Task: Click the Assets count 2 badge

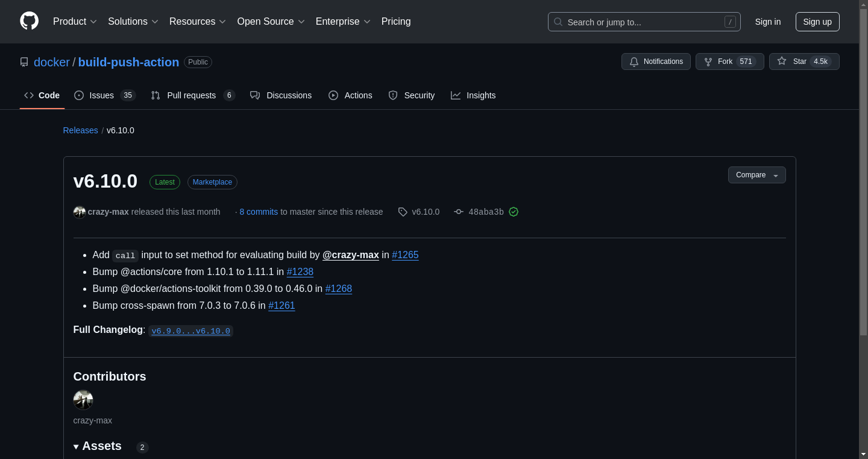Action: [x=142, y=448]
